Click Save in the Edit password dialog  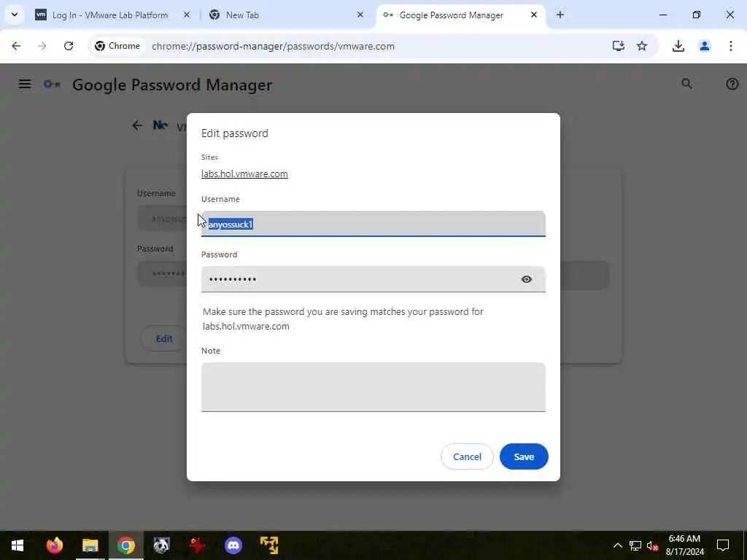pos(524,456)
